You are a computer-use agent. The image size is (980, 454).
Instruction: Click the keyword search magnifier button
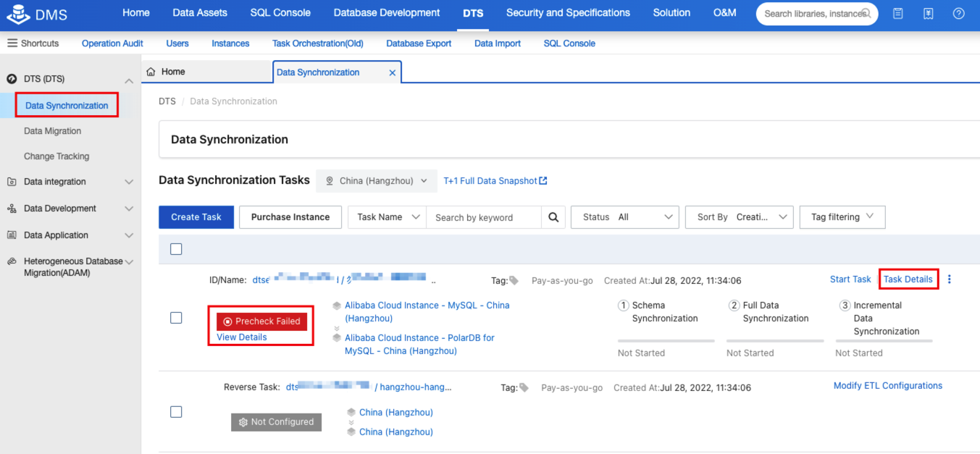pyautogui.click(x=553, y=217)
